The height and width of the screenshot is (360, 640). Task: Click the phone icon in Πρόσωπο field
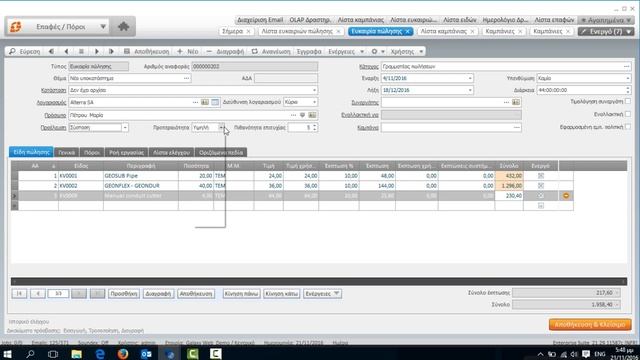[302, 115]
